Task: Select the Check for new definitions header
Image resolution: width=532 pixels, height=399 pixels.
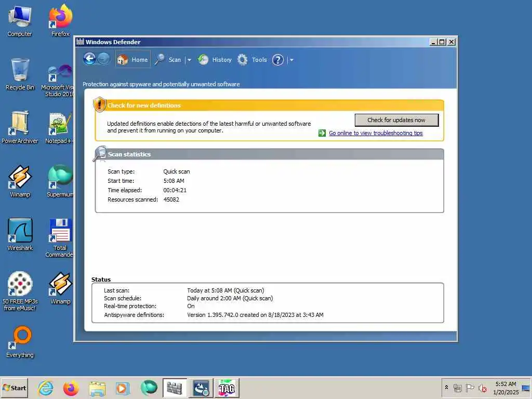Action: click(144, 105)
